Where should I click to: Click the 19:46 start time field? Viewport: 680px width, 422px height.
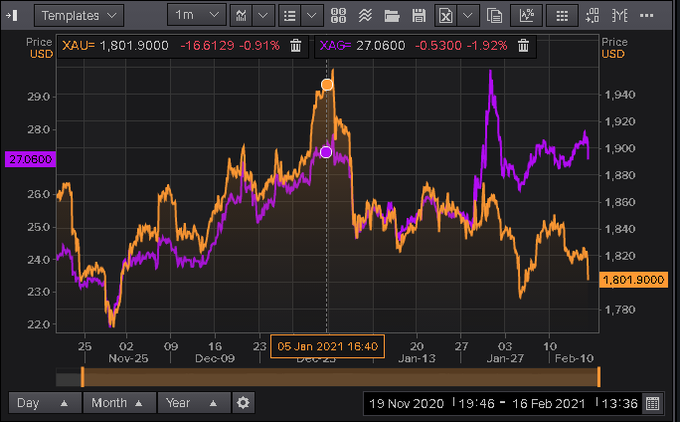pos(476,404)
